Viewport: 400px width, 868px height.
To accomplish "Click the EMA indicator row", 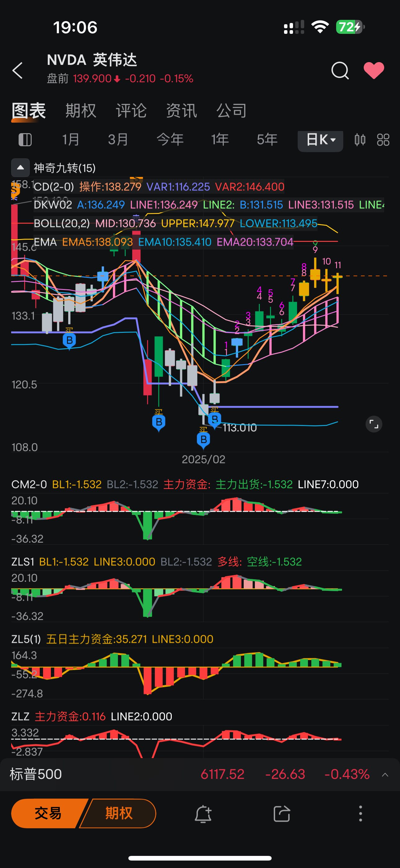I will (163, 242).
